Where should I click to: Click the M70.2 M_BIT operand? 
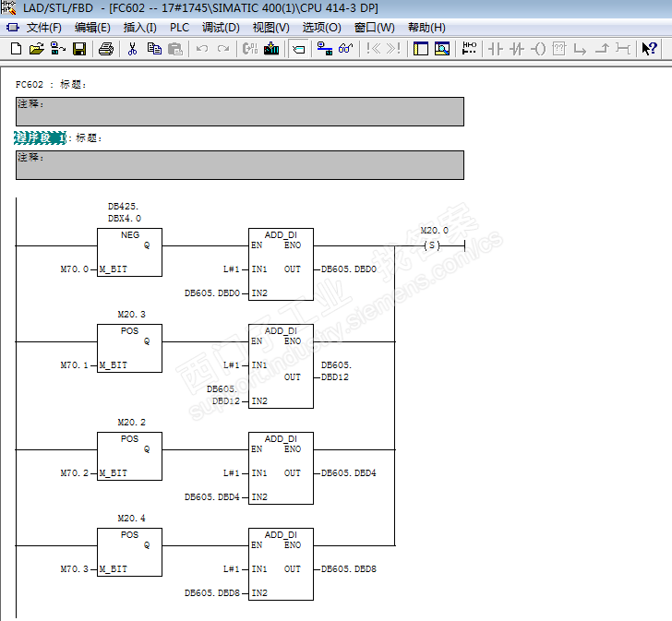[75, 473]
